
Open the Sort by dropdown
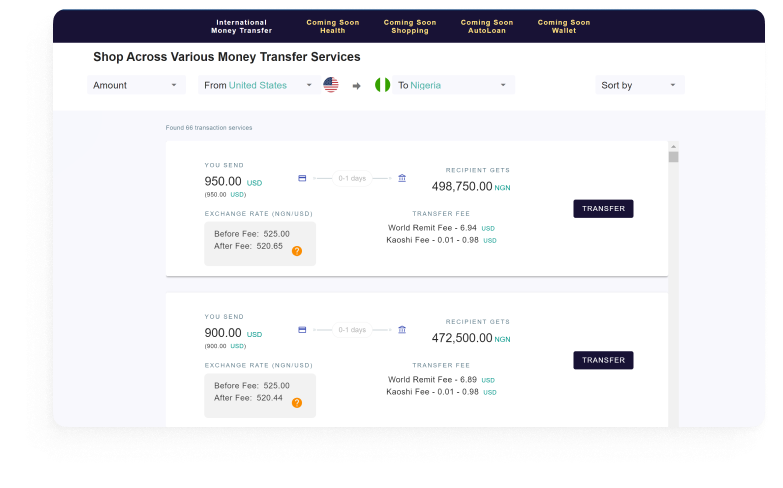pyautogui.click(x=639, y=85)
